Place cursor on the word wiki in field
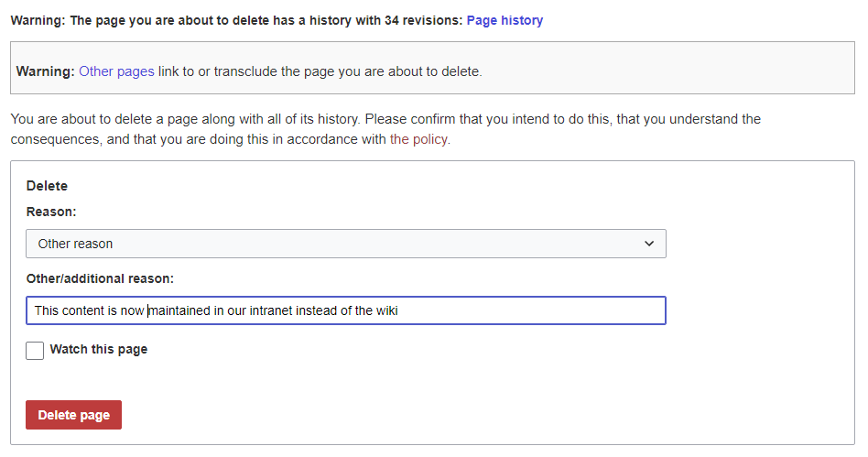The width and height of the screenshot is (868, 457). coord(387,310)
